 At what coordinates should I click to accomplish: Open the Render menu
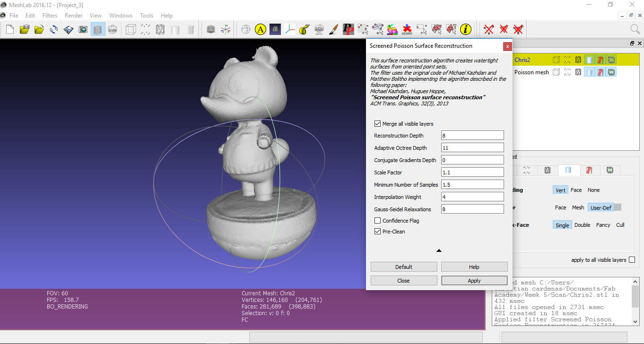point(74,16)
